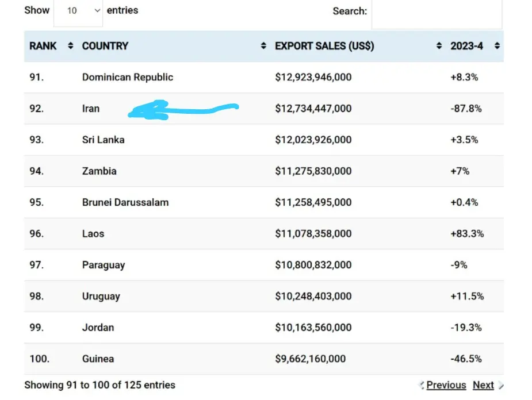Select the Iran row country name
The width and height of the screenshot is (532, 400).
pos(91,109)
